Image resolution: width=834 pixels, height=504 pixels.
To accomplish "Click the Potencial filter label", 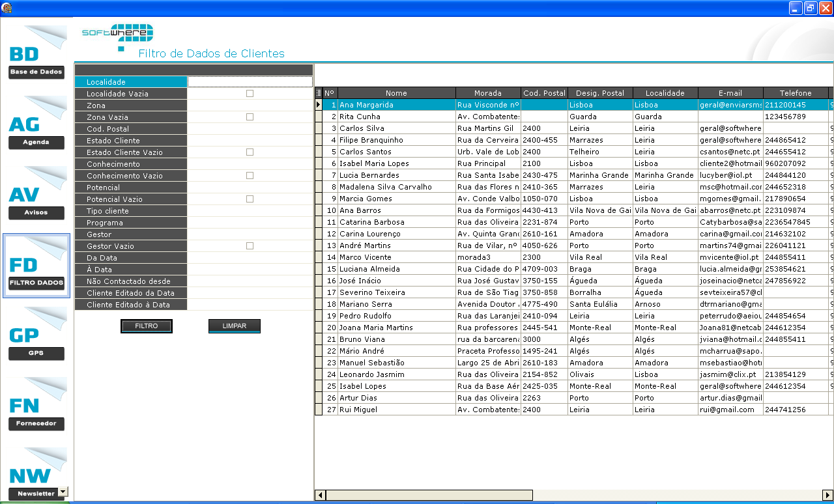I will [x=130, y=188].
